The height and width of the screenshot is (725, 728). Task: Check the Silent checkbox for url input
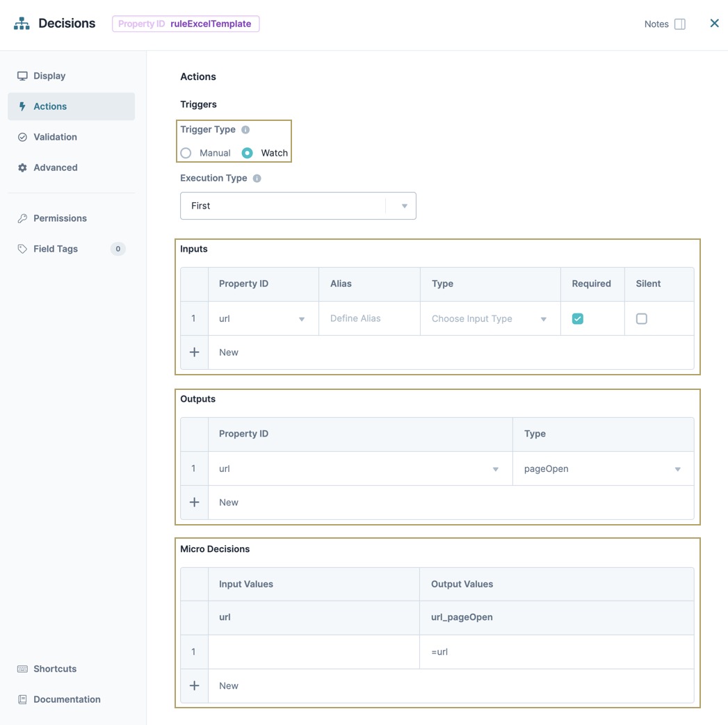641,319
